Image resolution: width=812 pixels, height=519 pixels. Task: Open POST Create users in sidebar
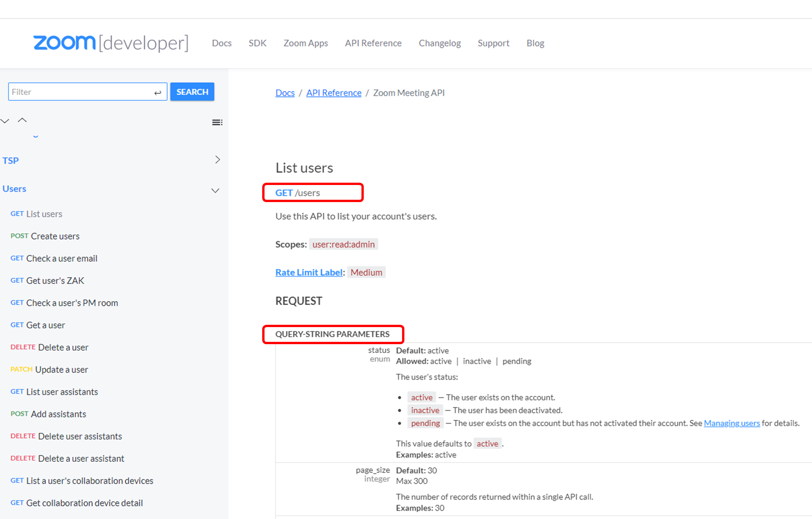click(x=45, y=236)
